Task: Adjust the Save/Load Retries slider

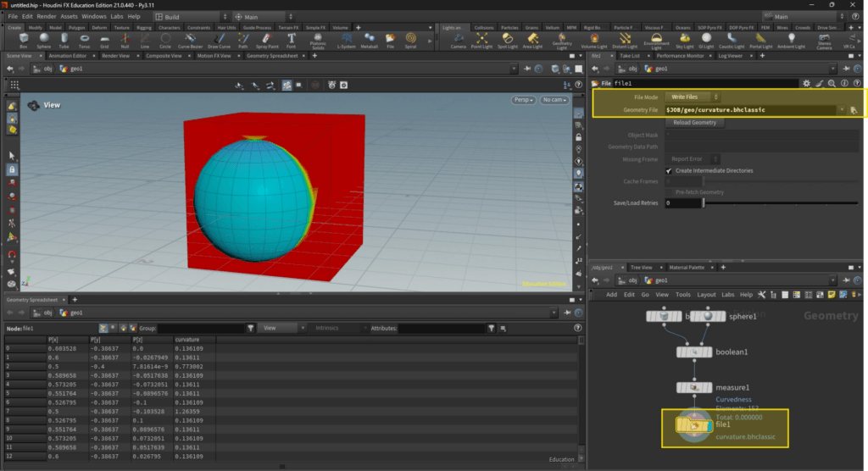Action: 781,203
